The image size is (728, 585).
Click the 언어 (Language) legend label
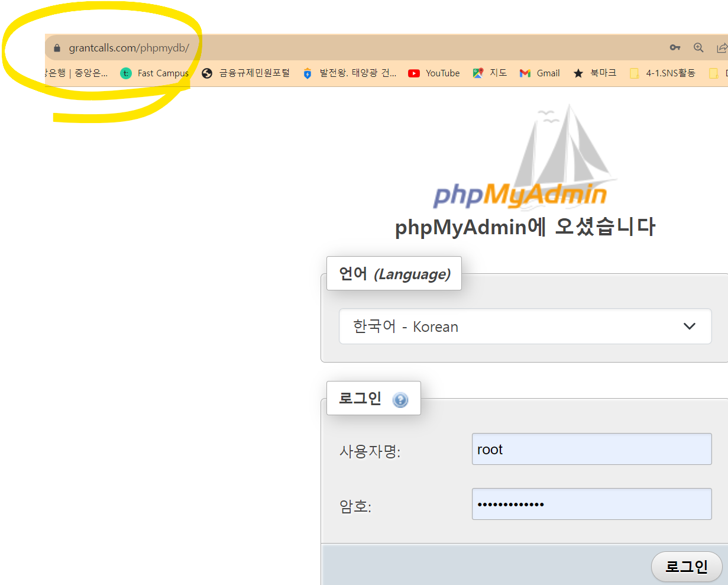click(x=394, y=274)
